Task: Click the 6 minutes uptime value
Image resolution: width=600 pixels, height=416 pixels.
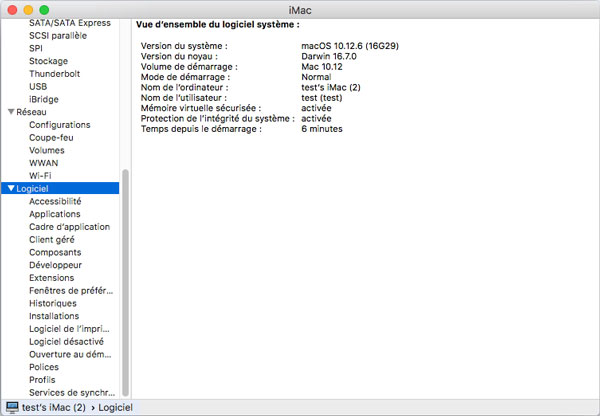Action: tap(322, 129)
